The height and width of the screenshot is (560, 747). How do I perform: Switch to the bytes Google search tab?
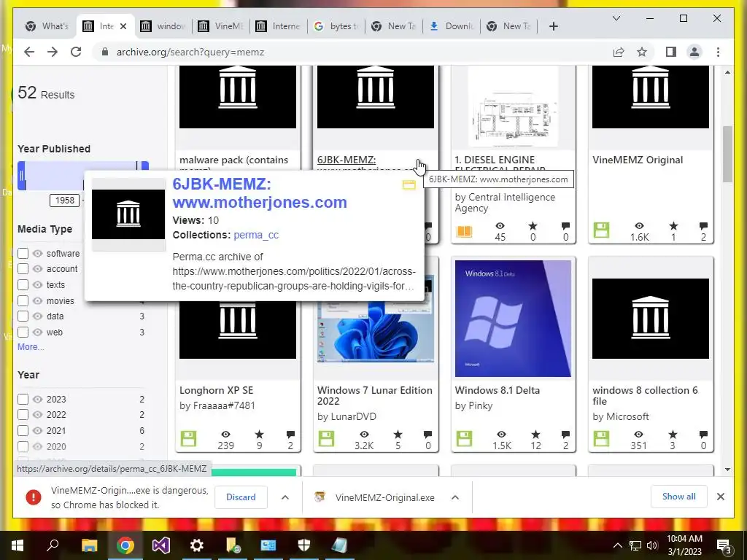pos(336,26)
